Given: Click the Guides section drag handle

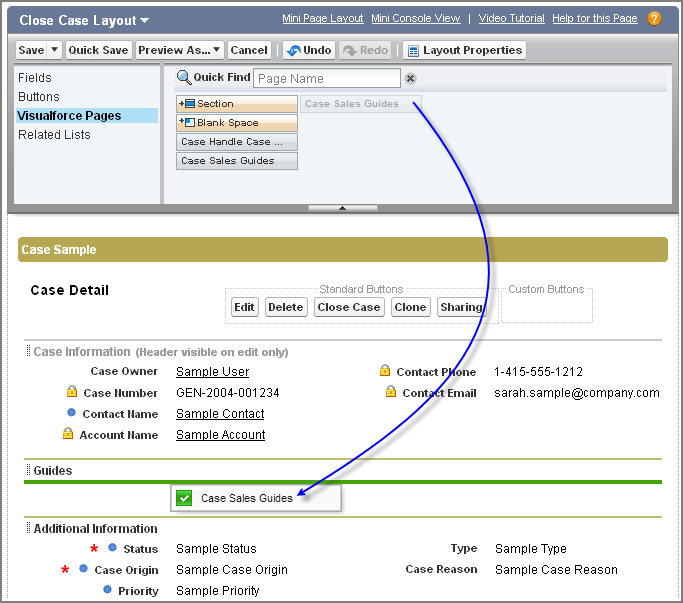Looking at the screenshot, I should (x=28, y=470).
